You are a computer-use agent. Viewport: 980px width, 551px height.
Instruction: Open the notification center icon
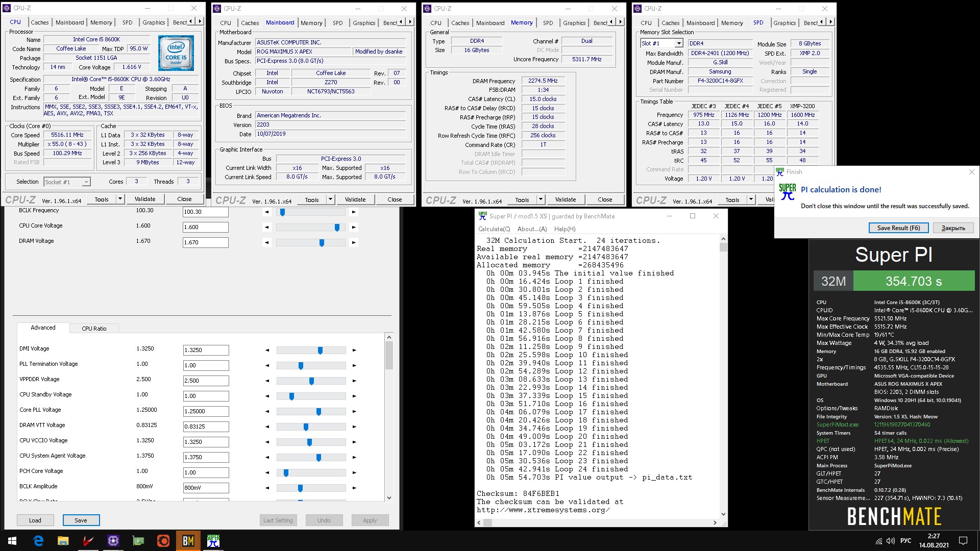(x=963, y=541)
